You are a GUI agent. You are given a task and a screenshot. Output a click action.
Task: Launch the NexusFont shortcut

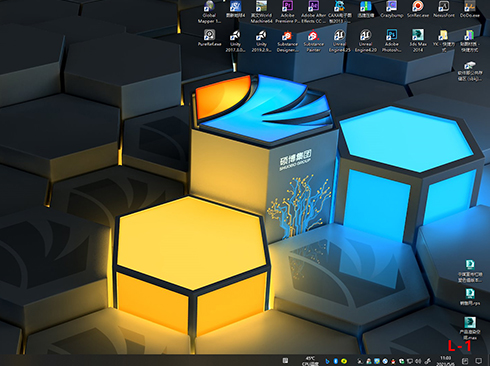pos(444,9)
